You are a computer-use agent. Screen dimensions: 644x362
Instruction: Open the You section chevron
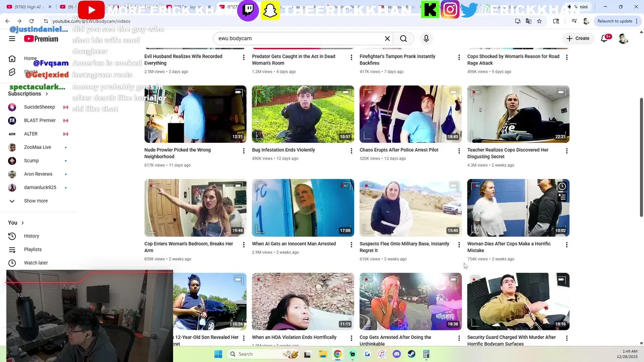pos(22,223)
